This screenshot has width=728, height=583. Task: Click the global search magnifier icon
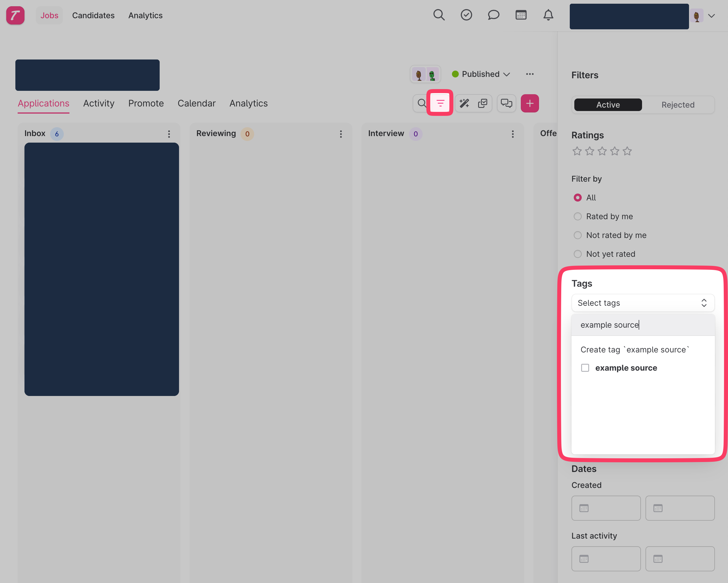click(x=439, y=15)
